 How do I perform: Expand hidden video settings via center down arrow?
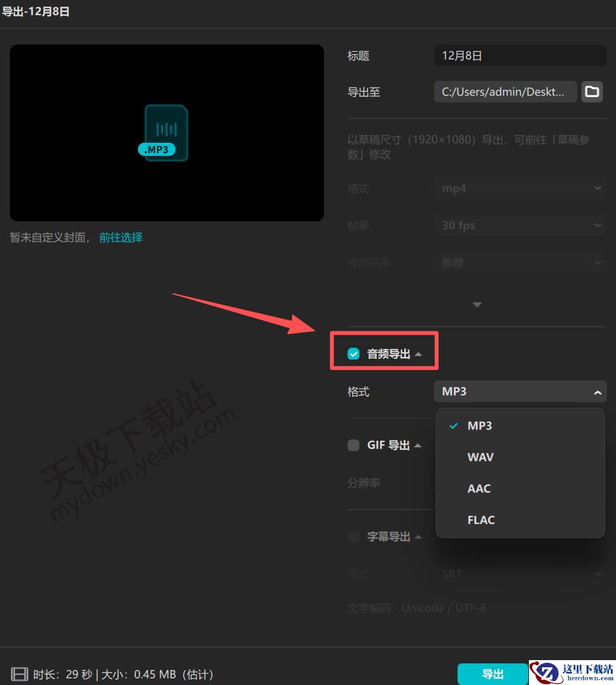(477, 304)
